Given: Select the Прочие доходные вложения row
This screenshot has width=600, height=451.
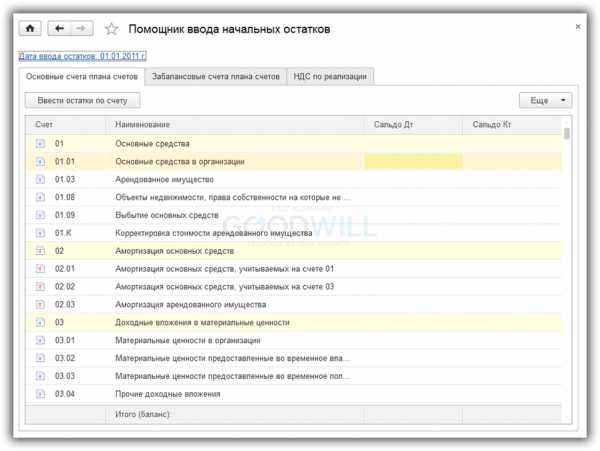Looking at the screenshot, I should pos(293,394).
